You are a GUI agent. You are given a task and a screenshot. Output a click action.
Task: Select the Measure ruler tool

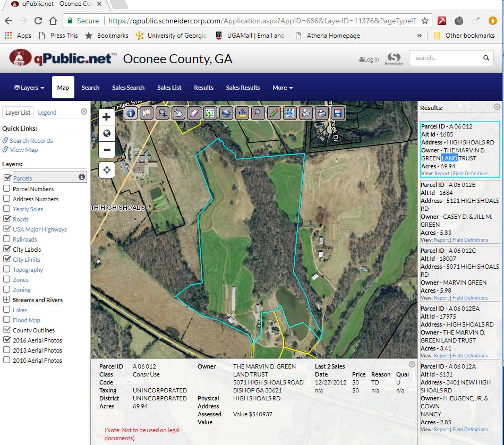[x=242, y=113]
